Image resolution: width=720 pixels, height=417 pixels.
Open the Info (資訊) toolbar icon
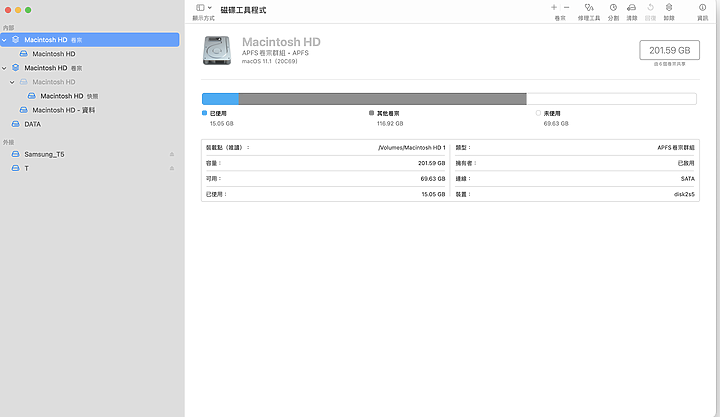pos(703,7)
